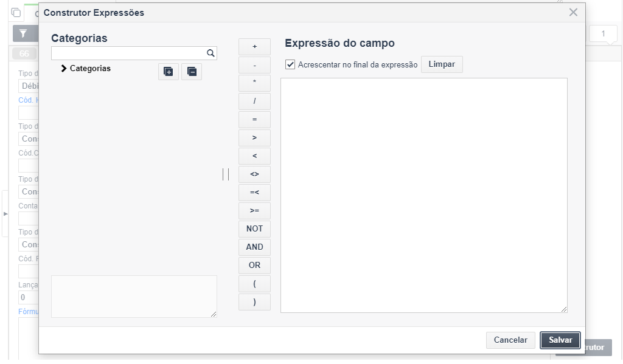Insert the division slash operator
The width and height of the screenshot is (623, 364).
pos(255,101)
